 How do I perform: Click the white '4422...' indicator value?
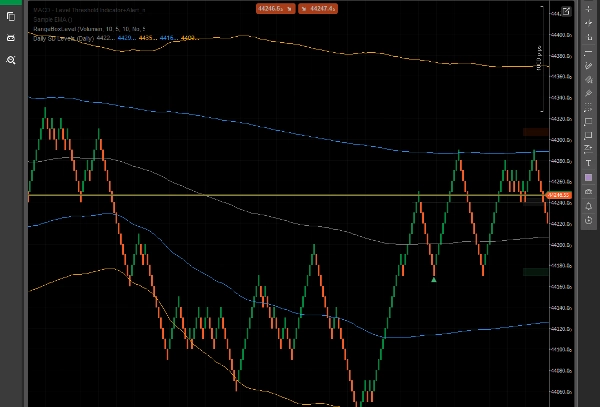coord(106,38)
